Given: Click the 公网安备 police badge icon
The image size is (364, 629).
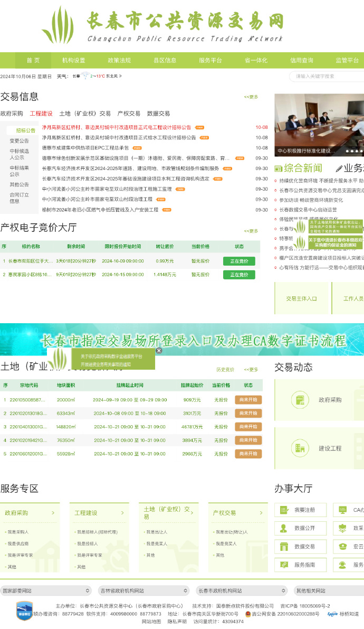Looking at the screenshot, I should [x=248, y=614].
